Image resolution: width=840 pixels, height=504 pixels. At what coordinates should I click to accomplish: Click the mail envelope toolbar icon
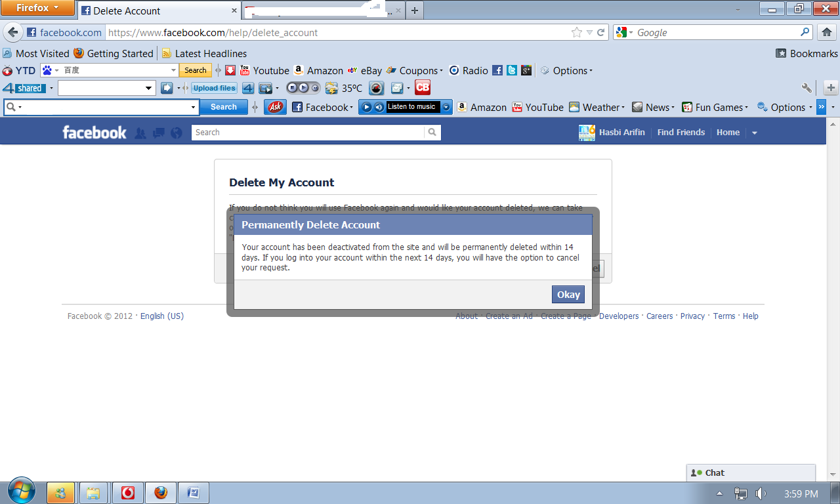pyautogui.click(x=397, y=88)
